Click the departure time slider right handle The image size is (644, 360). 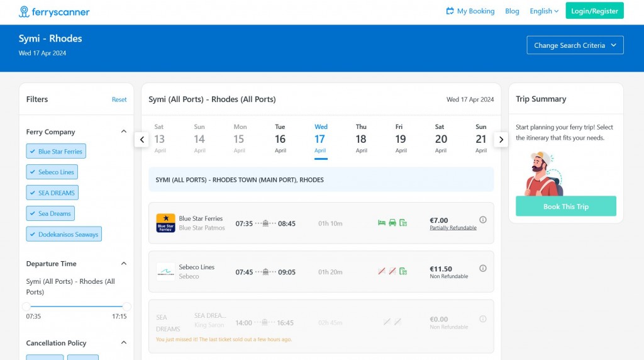126,307
